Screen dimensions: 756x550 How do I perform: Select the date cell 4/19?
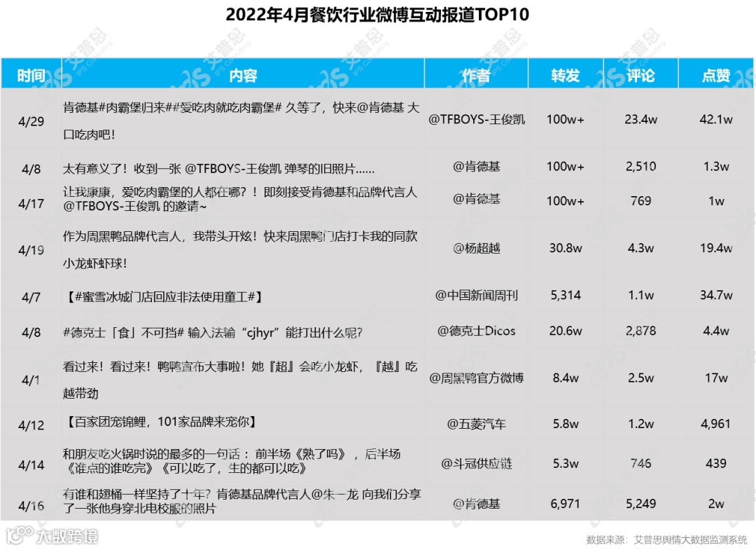point(31,250)
